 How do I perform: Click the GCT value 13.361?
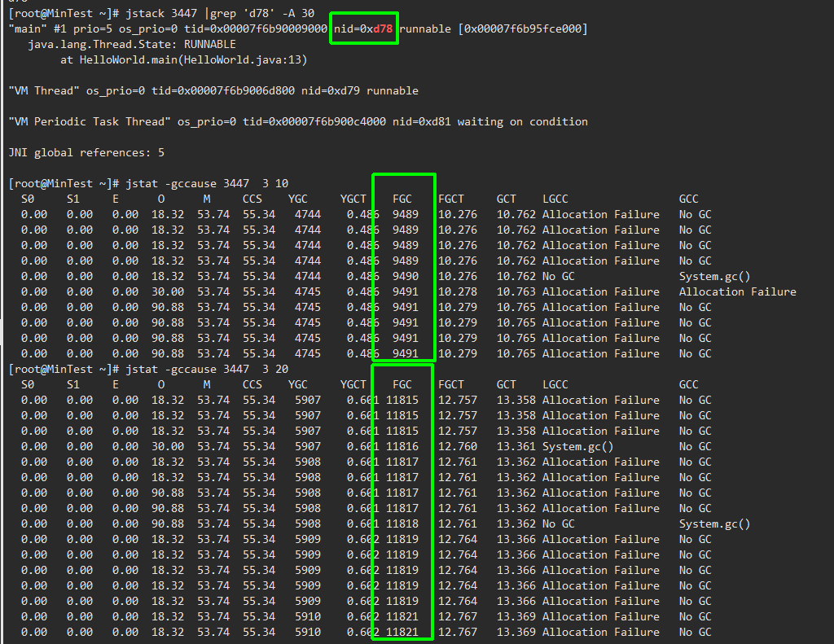516,447
